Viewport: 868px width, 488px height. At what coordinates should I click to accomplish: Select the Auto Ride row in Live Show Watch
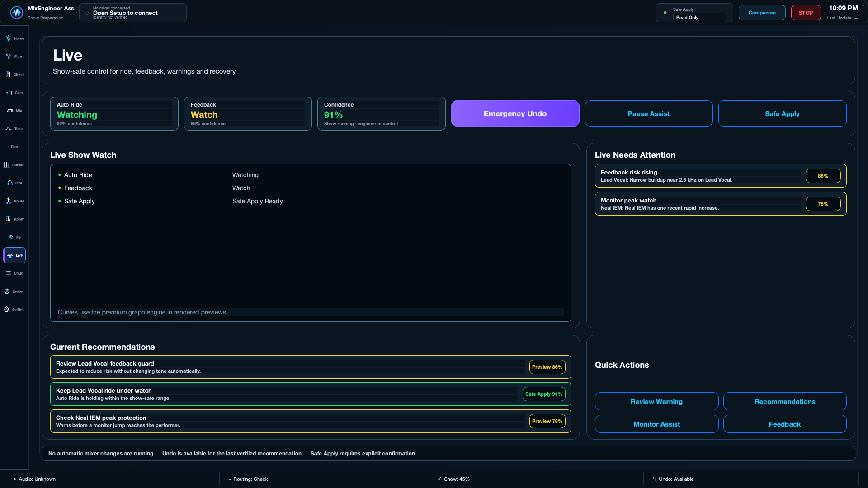311,175
